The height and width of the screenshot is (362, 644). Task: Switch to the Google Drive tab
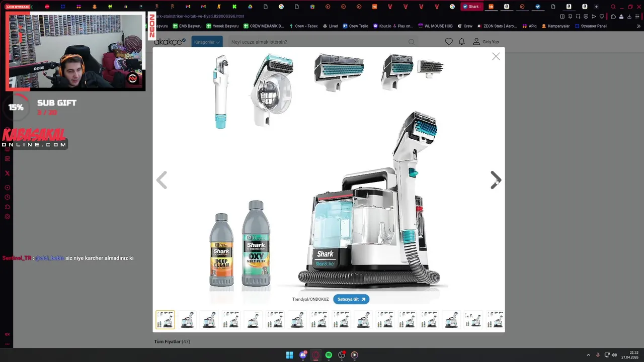[250, 7]
